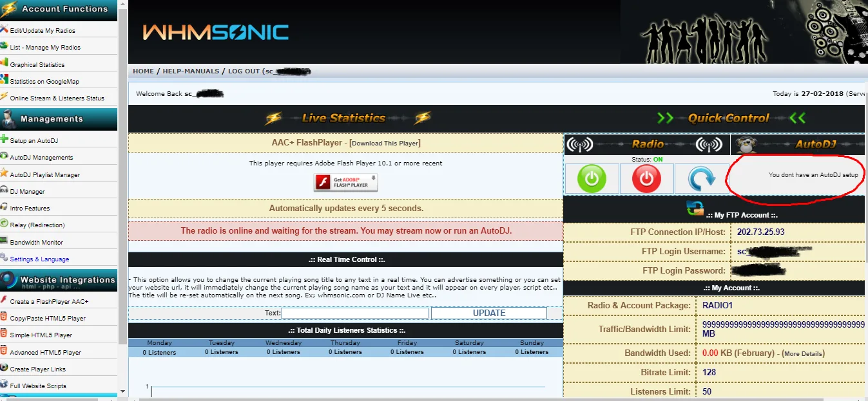Click the Copy/Paste HTML5 Player icon
Viewport: 868px width, 401px height.
(x=4, y=317)
